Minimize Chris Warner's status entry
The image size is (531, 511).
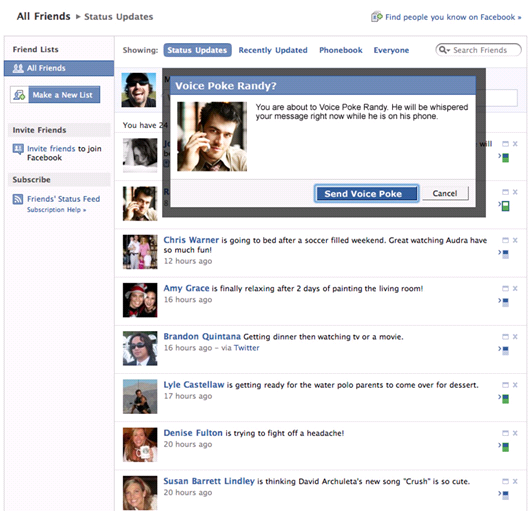[x=505, y=240]
